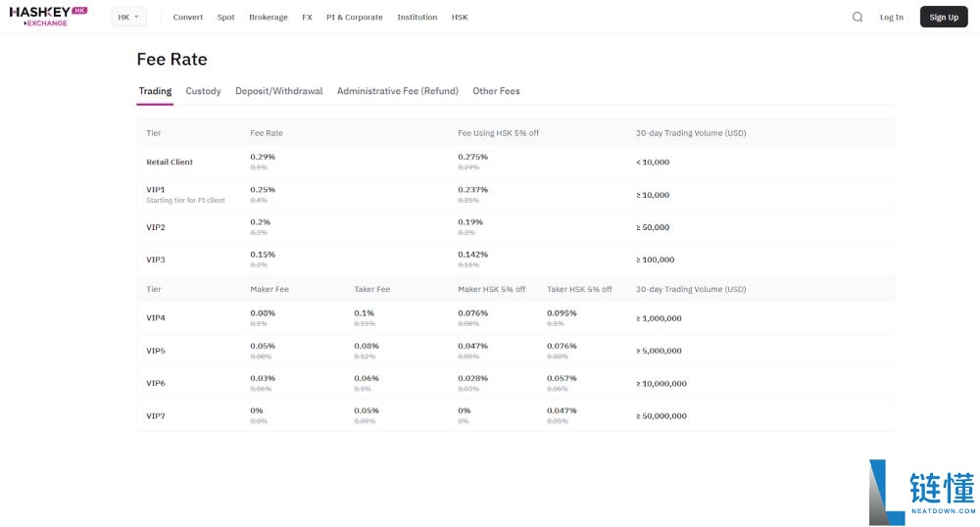Click the '< 10,000' trading volume value

[653, 163]
